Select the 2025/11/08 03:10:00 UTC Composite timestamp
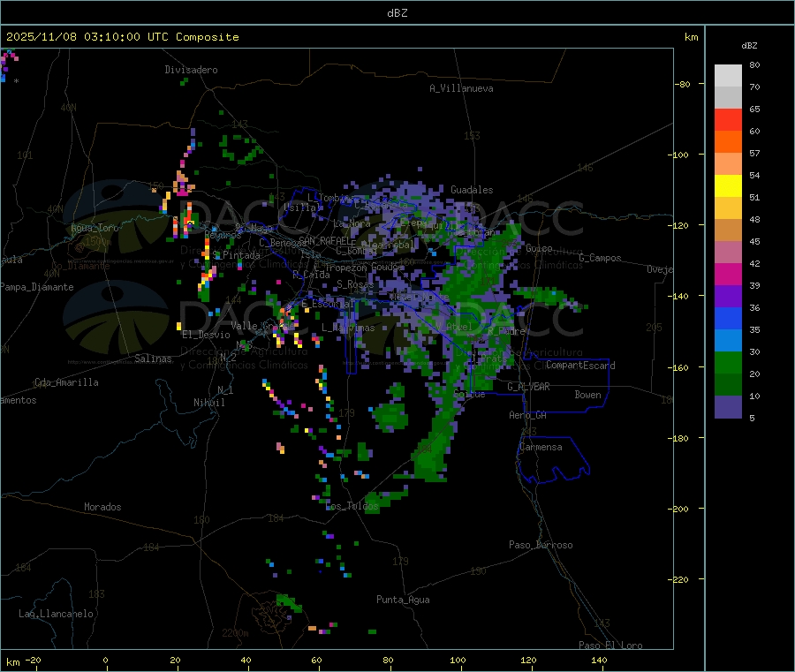Screen dimensions: 795x672 [122, 37]
